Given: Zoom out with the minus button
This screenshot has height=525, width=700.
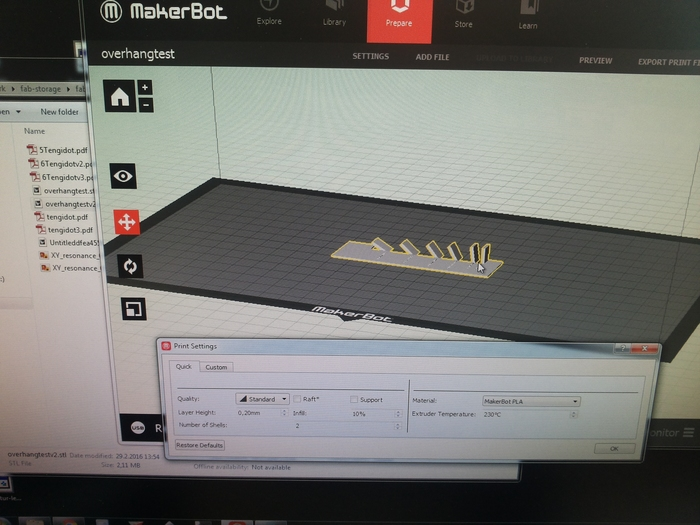Looking at the screenshot, I should click(146, 105).
